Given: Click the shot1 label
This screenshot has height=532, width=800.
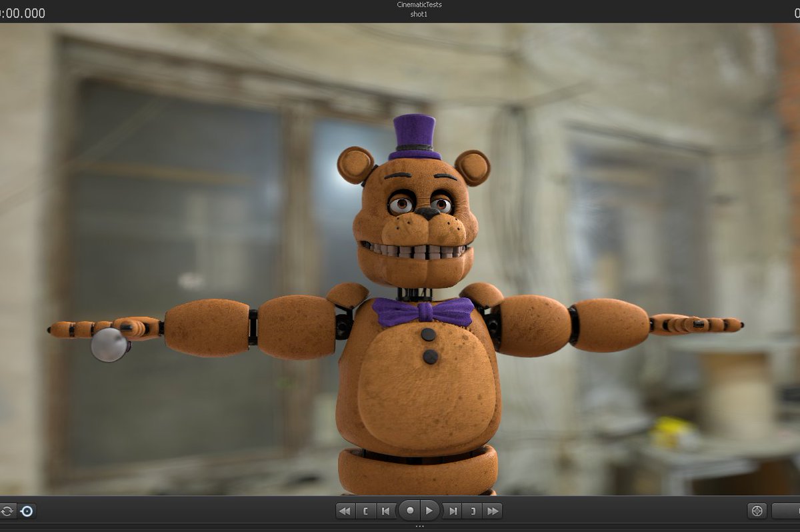Looking at the screenshot, I should coord(419,14).
